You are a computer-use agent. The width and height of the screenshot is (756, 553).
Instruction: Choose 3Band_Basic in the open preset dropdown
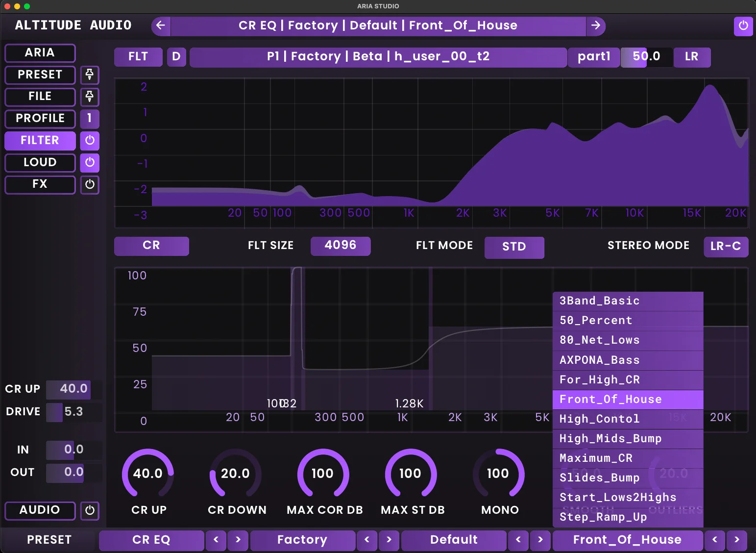click(x=627, y=301)
